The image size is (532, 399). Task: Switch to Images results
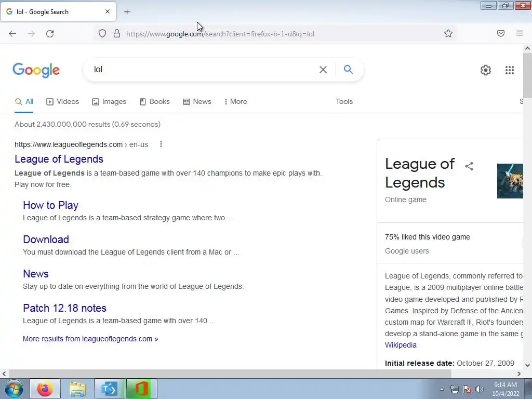point(109,101)
